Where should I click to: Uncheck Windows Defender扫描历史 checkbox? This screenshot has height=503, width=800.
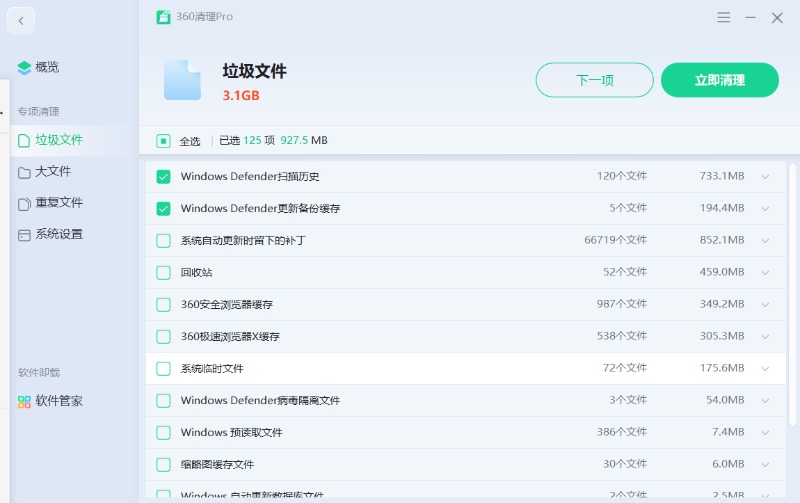(163, 177)
